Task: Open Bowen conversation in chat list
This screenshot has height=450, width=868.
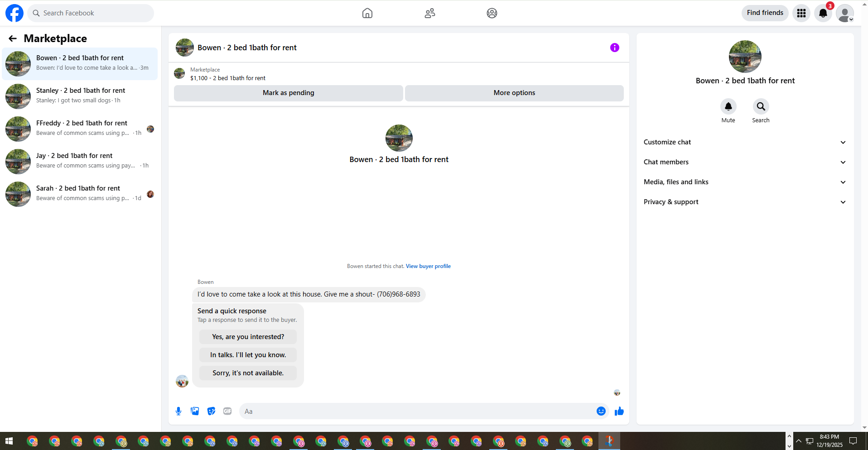Action: [x=80, y=64]
